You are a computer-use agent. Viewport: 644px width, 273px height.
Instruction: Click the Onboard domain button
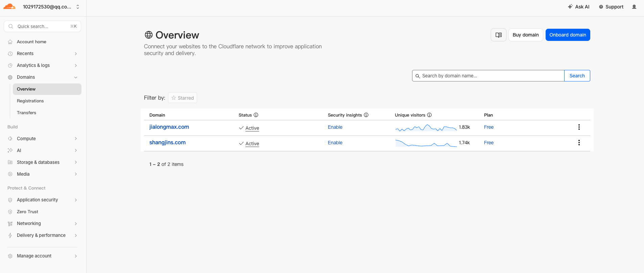[568, 35]
